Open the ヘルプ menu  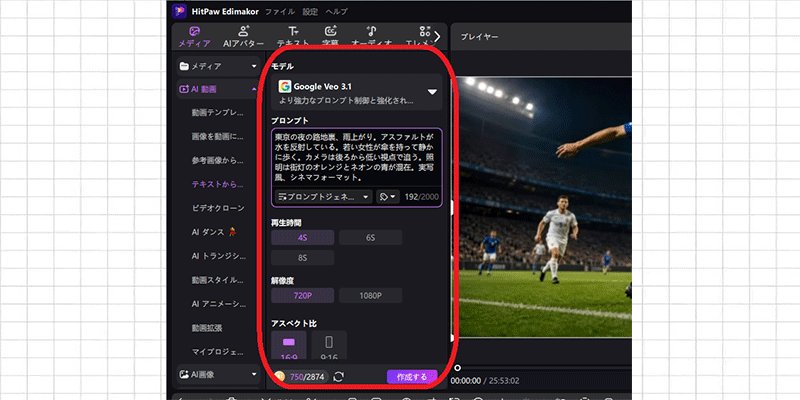point(336,12)
